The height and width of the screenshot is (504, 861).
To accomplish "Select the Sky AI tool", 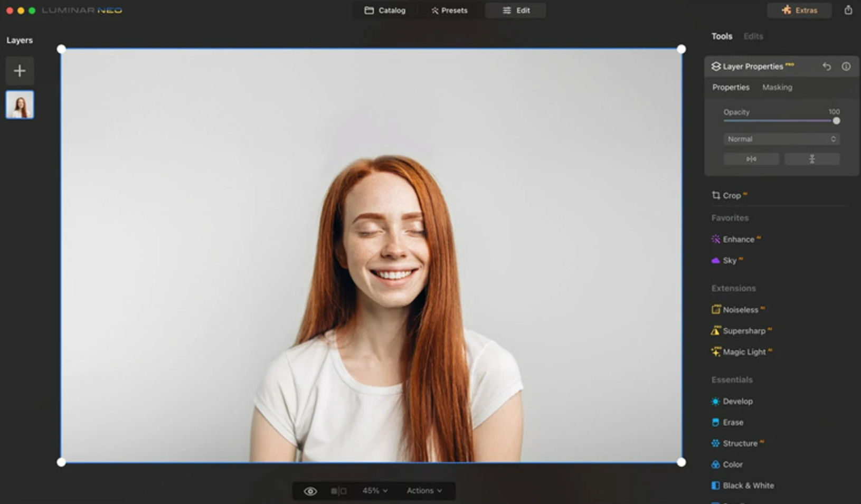I will (731, 260).
